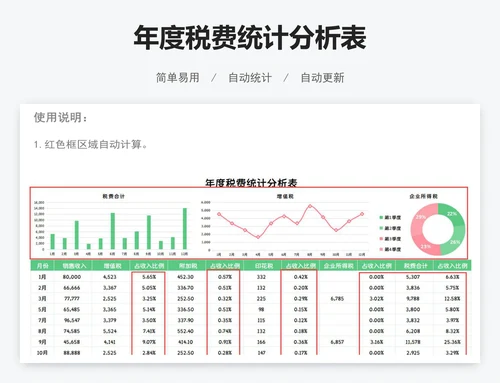Select the 10月 row label
The width and height of the screenshot is (500, 383).
pyautogui.click(x=42, y=353)
